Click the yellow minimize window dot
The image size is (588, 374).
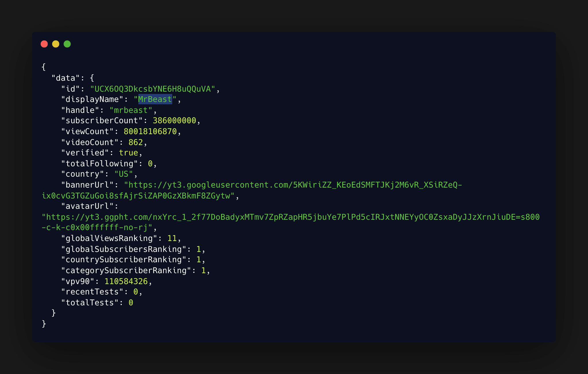(56, 44)
